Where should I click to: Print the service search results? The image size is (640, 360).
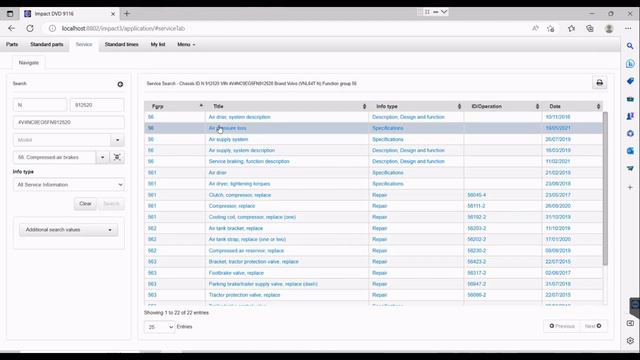599,83
